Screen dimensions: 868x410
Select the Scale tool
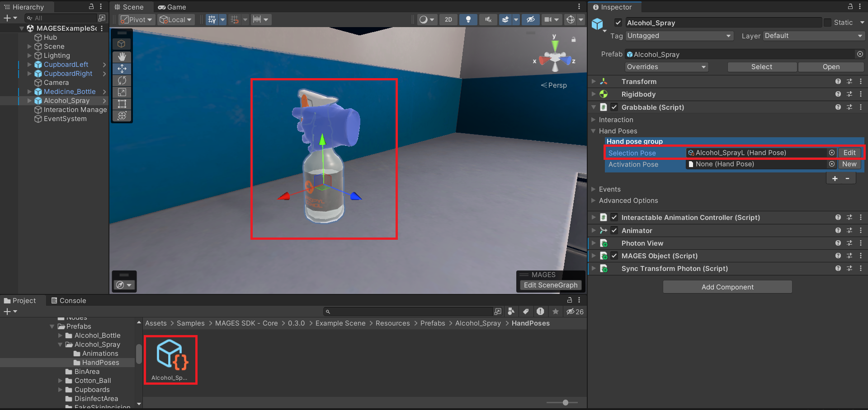122,92
